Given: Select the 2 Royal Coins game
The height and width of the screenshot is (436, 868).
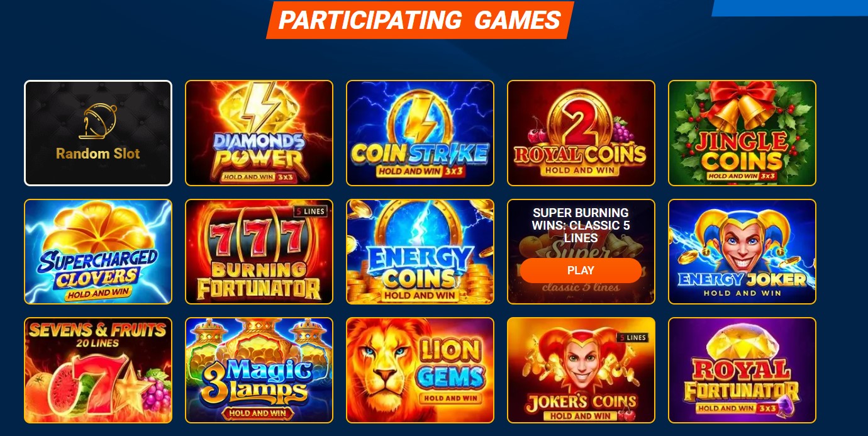Looking at the screenshot, I should coord(581,133).
